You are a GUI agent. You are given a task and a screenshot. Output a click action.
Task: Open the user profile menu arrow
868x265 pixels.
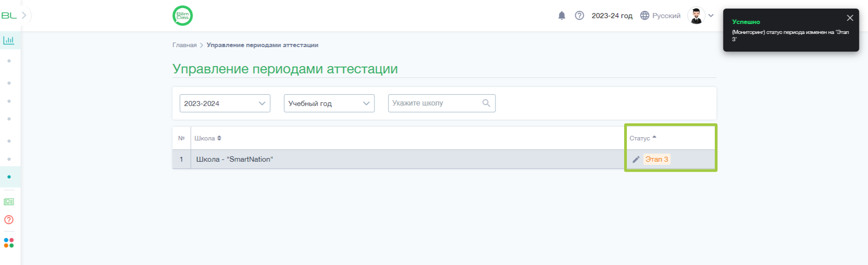coord(711,16)
